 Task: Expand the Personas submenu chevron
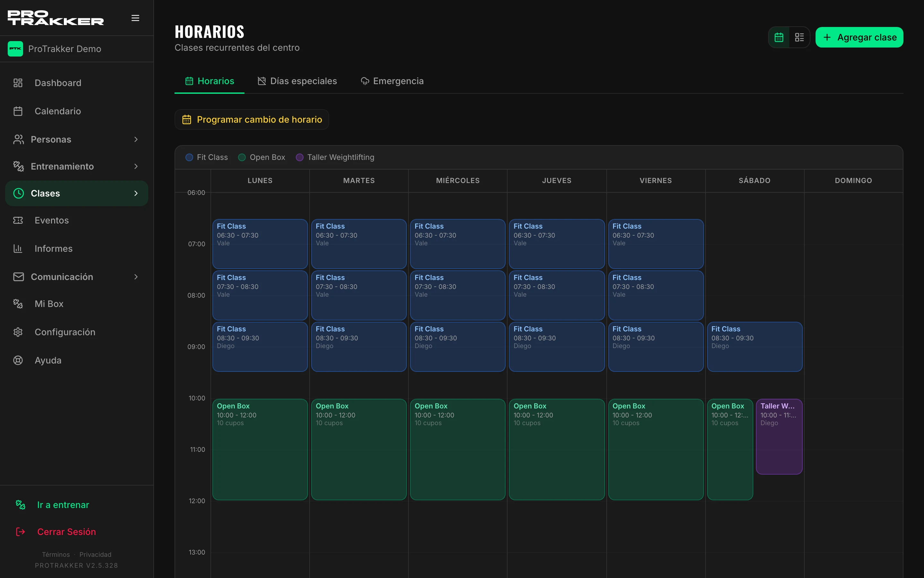pyautogui.click(x=136, y=140)
